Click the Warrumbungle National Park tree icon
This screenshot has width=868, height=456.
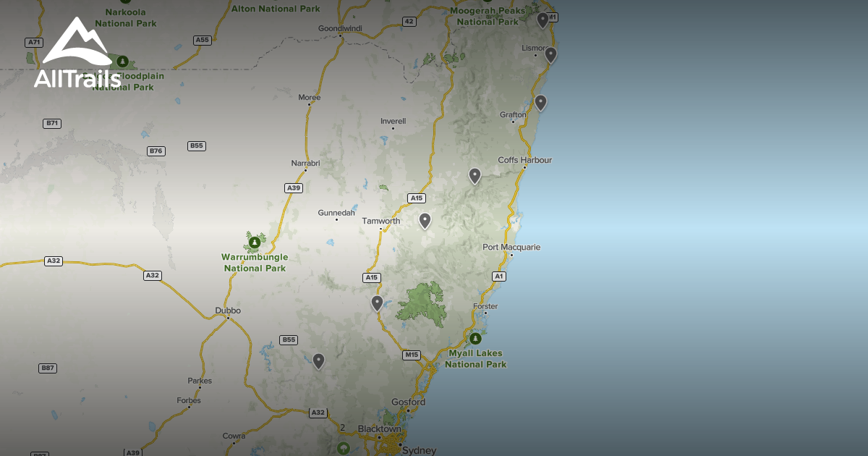254,240
